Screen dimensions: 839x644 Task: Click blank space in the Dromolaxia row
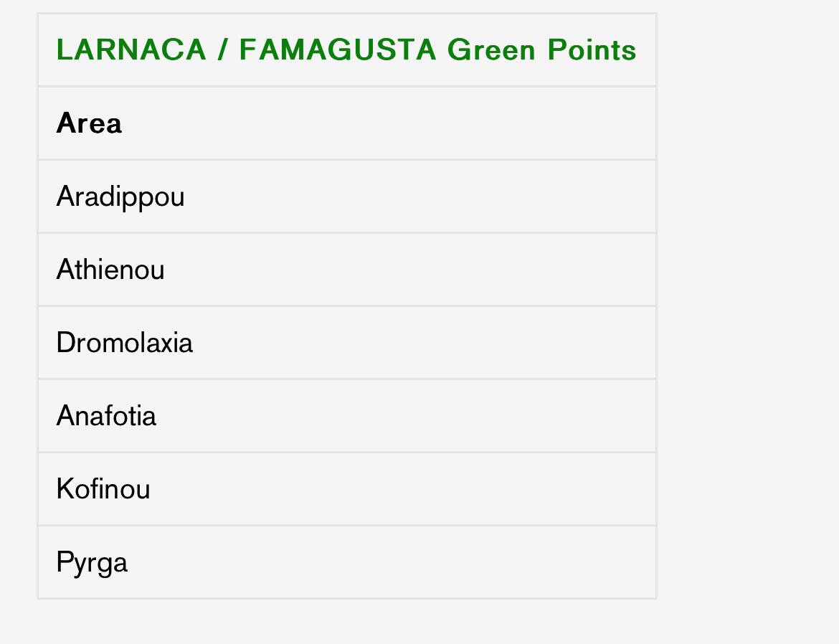pyautogui.click(x=430, y=343)
